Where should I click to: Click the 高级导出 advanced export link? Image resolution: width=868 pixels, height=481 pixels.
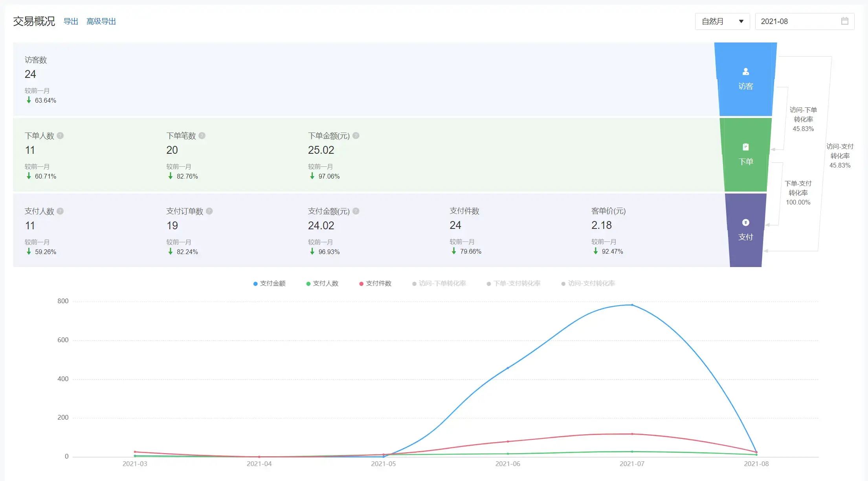(x=101, y=21)
